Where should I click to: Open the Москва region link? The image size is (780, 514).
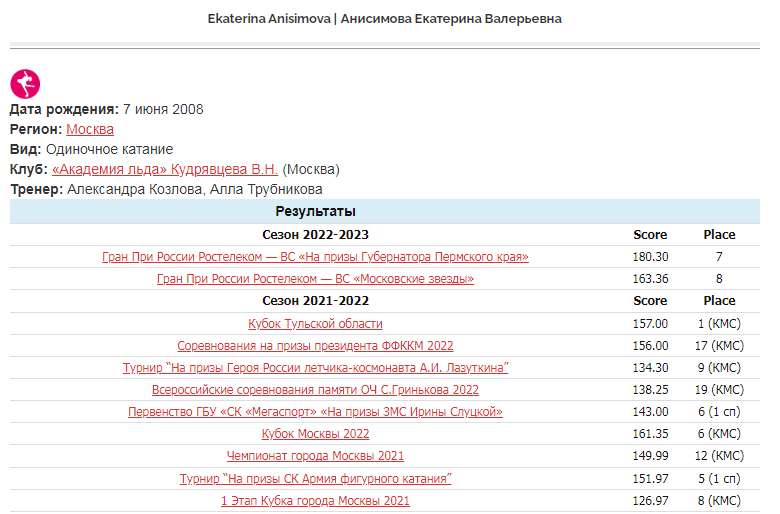coord(90,129)
